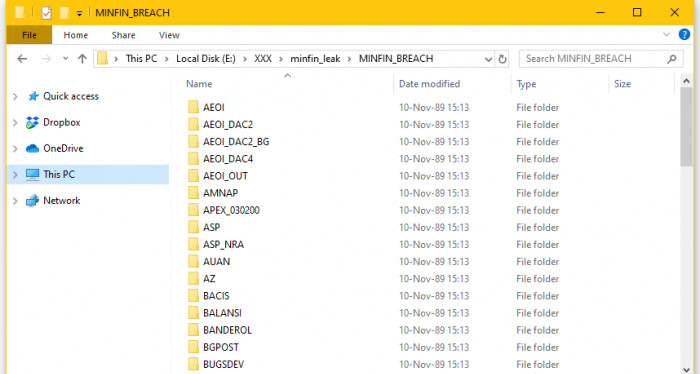The image size is (700, 374).
Task: Sort by the Name column header
Action: tap(199, 83)
